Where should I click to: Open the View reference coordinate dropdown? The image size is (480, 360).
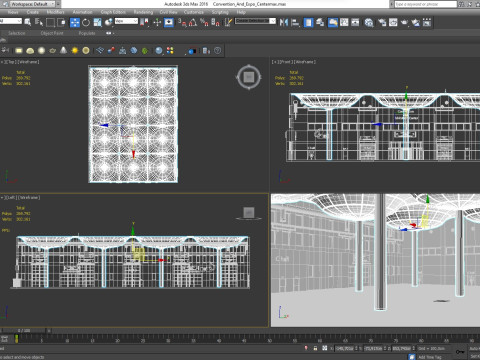point(126,21)
